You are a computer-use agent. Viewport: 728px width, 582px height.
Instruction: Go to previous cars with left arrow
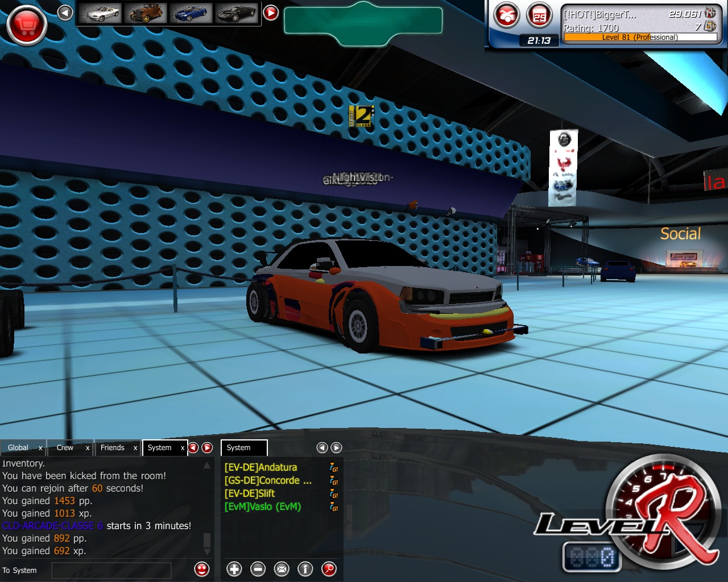click(x=65, y=13)
